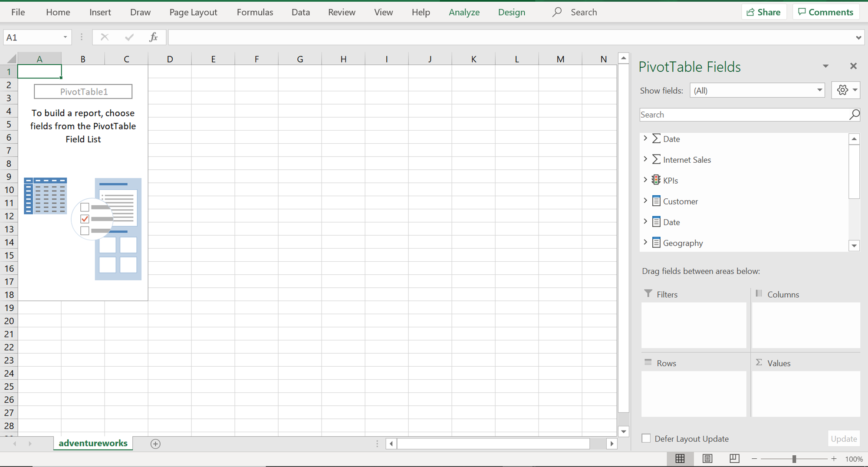Switch to Page Break Preview in status bar
The width and height of the screenshot is (868, 467).
tap(734, 459)
